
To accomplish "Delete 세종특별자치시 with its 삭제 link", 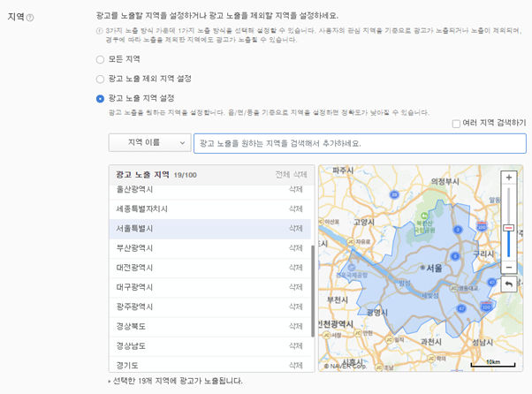I will [295, 208].
